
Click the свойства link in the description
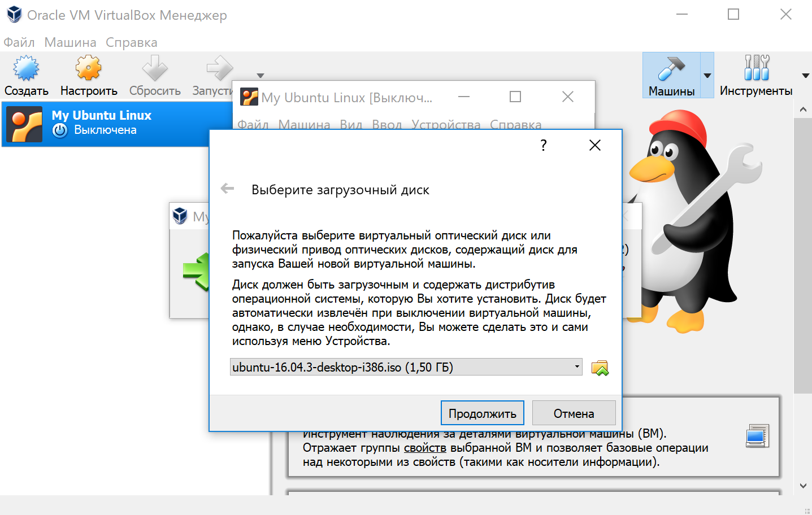[425, 447]
